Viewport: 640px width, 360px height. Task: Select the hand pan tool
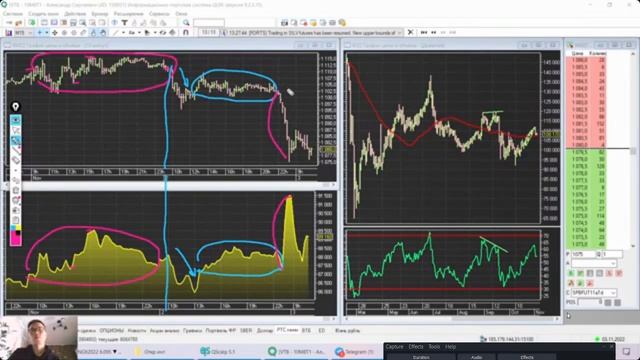[x=103, y=33]
